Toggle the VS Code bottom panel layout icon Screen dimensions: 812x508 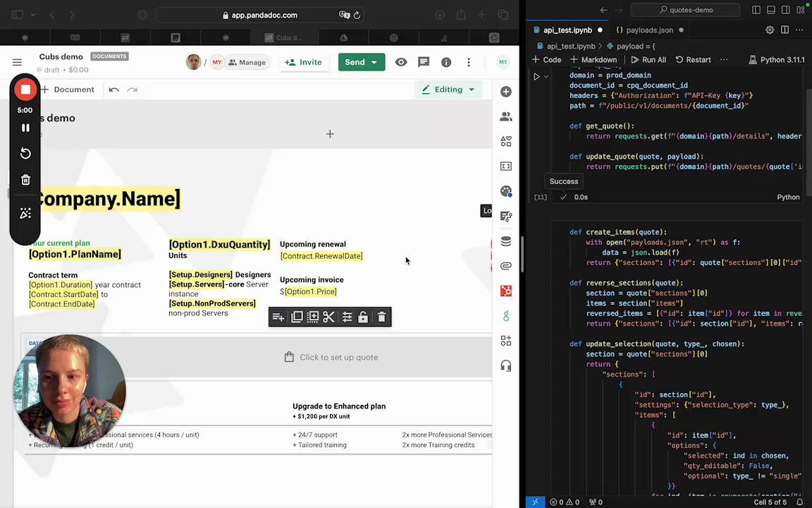pos(771,10)
